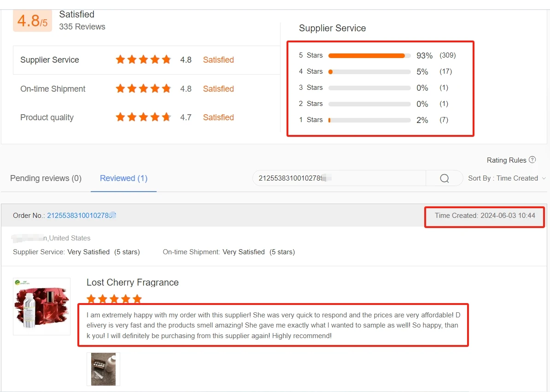Click the search magnifier icon

tap(444, 178)
